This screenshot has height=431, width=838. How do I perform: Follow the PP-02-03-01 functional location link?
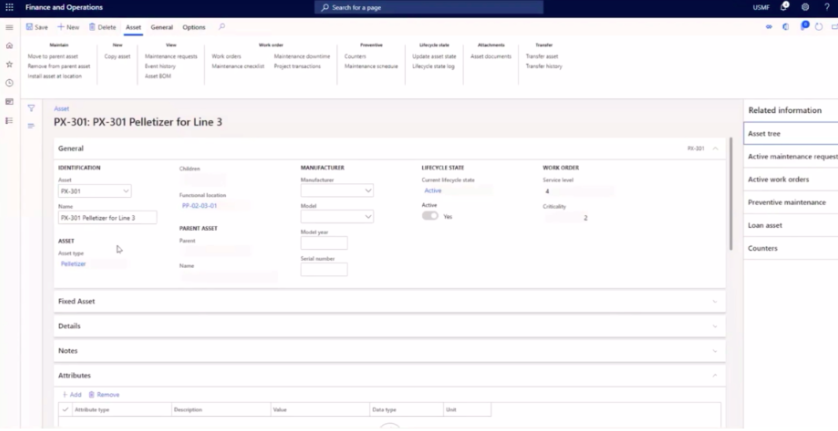pyautogui.click(x=199, y=206)
